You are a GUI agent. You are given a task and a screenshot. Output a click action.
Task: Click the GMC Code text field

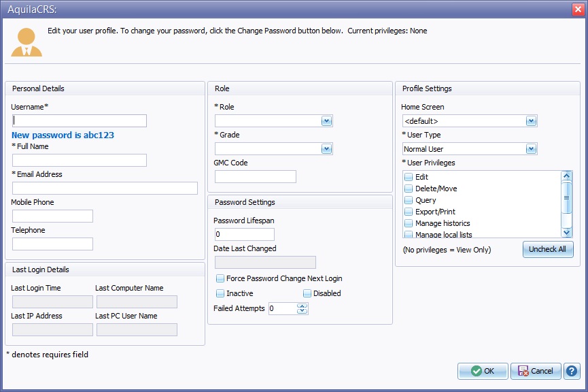[x=256, y=177]
